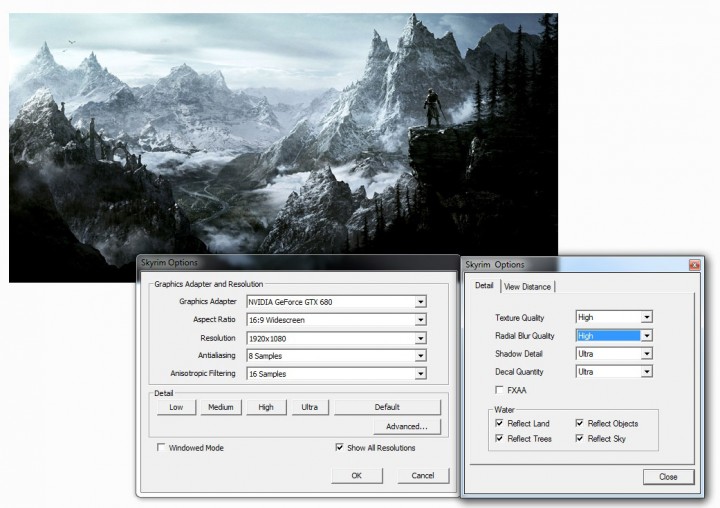720x508 pixels.
Task: Switch to the View Distance tab
Action: [x=527, y=287]
